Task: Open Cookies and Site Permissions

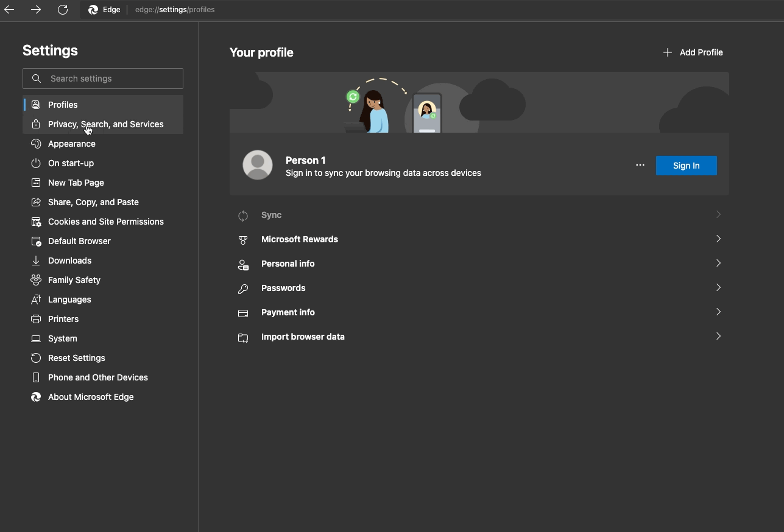Action: 103,222
